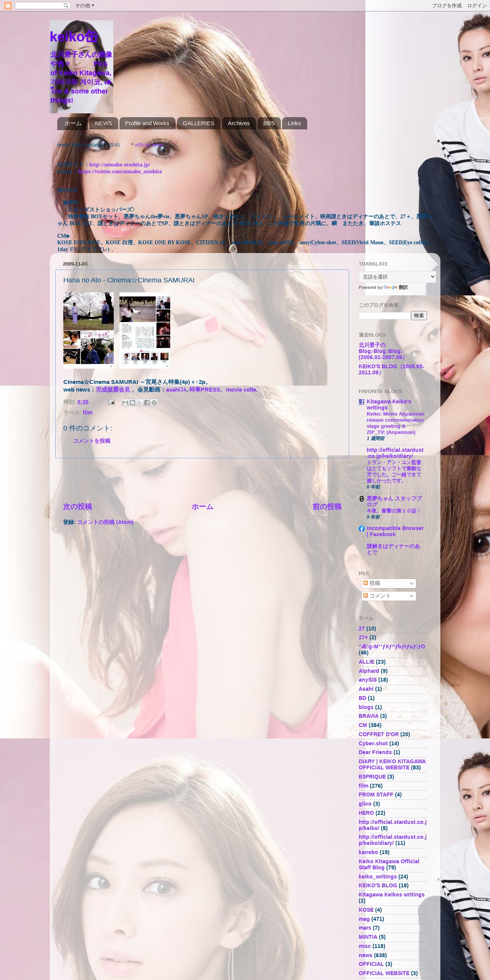This screenshot has height=980, width=490.
Task: Open the news label with 638 posts
Action: coord(365,955)
